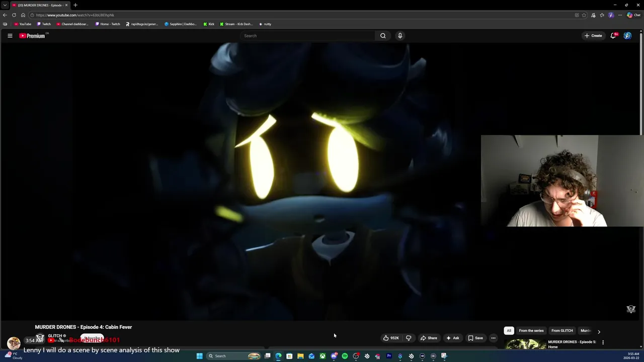Screen dimensions: 644x362
Task: Add page to favorites star icon
Action: pos(584,15)
